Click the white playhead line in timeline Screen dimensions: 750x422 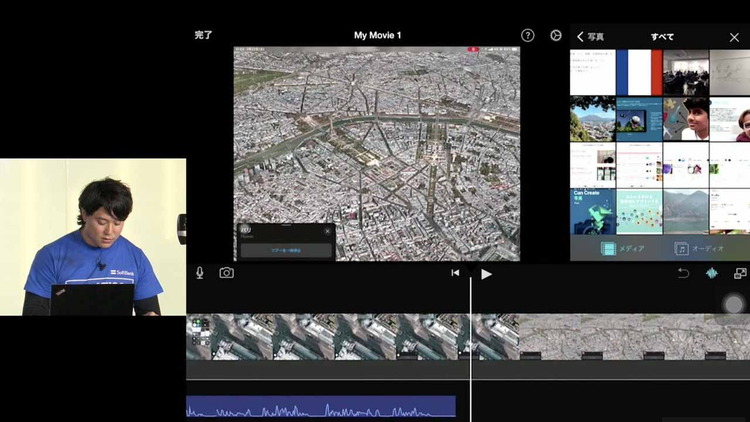(471, 340)
